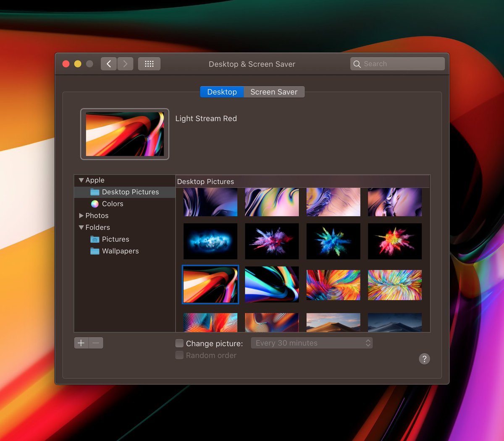
Task: Toggle the Random order checkbox
Action: tap(179, 355)
